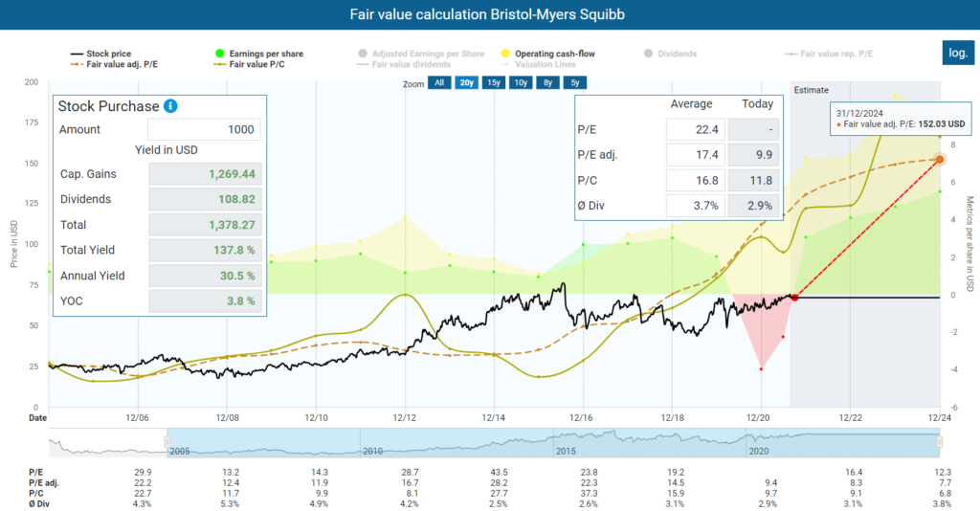The height and width of the screenshot is (511, 980).
Task: Click the P/E value 43.5 in table
Action: (x=500, y=473)
